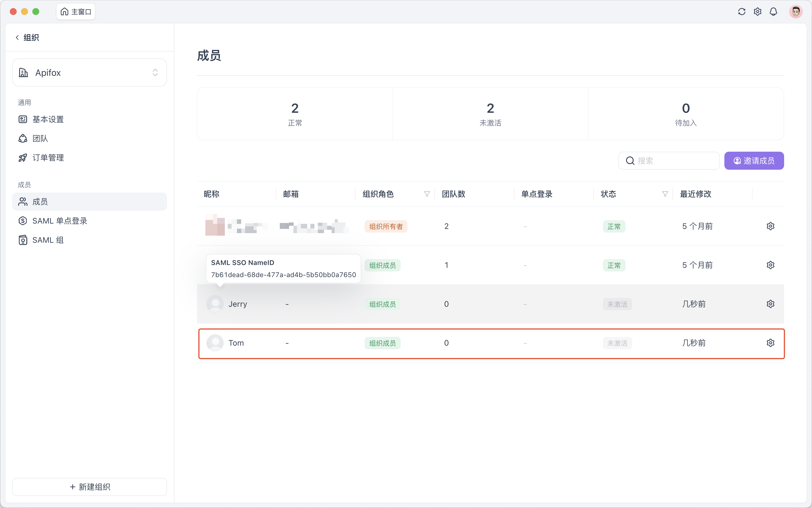Select 成员 in the sidebar menu
This screenshot has width=812, height=508.
pos(40,202)
